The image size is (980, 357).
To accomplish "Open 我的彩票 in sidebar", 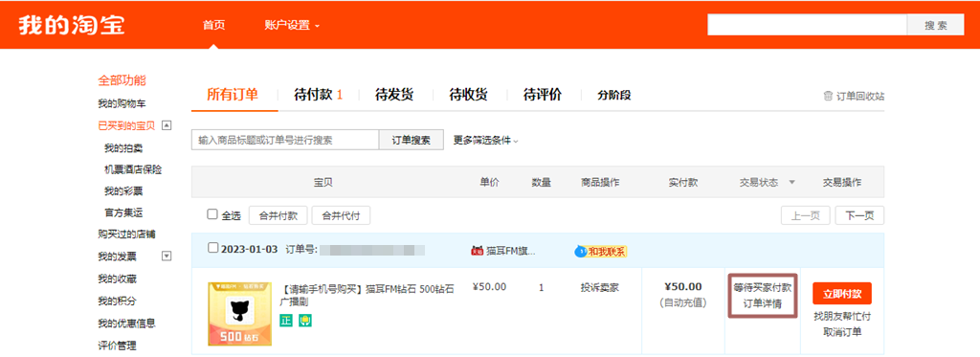I will [x=123, y=190].
